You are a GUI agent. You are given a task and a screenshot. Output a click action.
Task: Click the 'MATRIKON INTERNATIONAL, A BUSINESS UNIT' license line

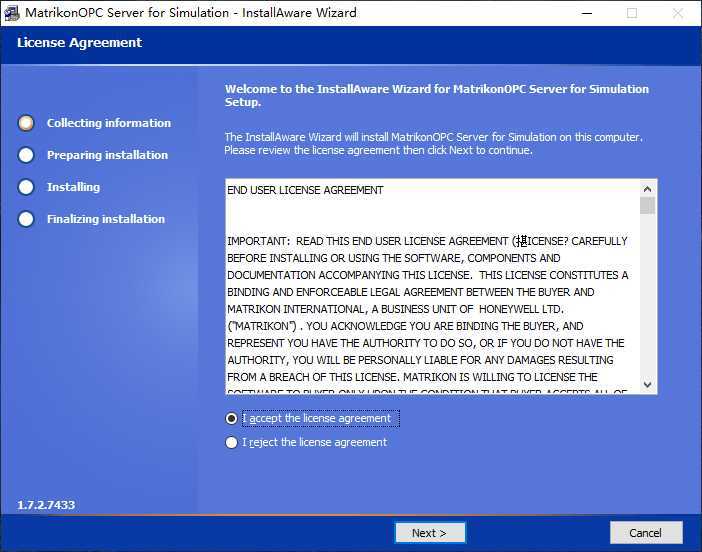point(396,309)
